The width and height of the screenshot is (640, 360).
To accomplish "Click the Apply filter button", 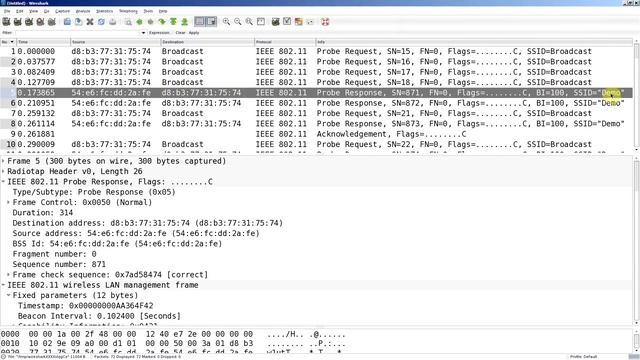I will coord(194,33).
